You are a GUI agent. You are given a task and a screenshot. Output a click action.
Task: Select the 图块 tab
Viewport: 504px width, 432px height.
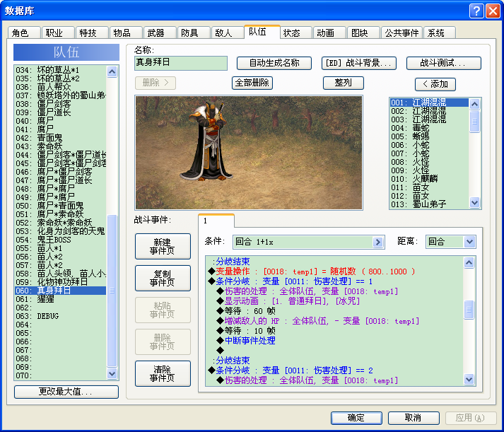click(364, 33)
